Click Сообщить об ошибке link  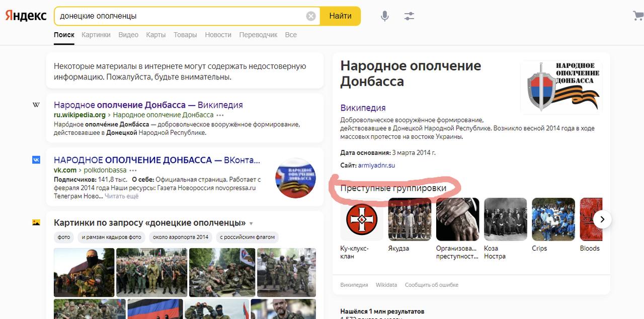click(x=432, y=285)
